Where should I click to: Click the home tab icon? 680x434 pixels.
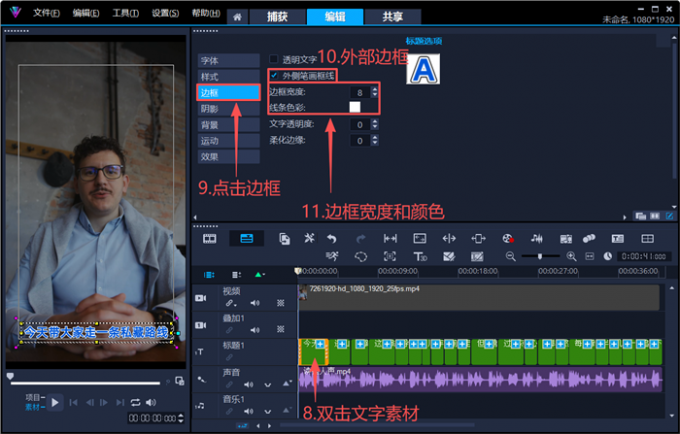pos(237,17)
